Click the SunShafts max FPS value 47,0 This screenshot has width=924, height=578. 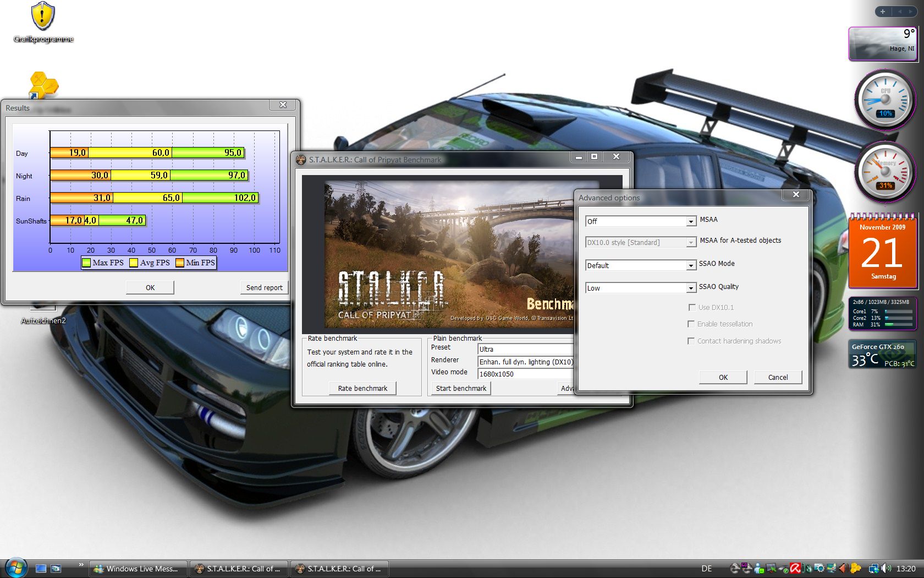coord(135,220)
